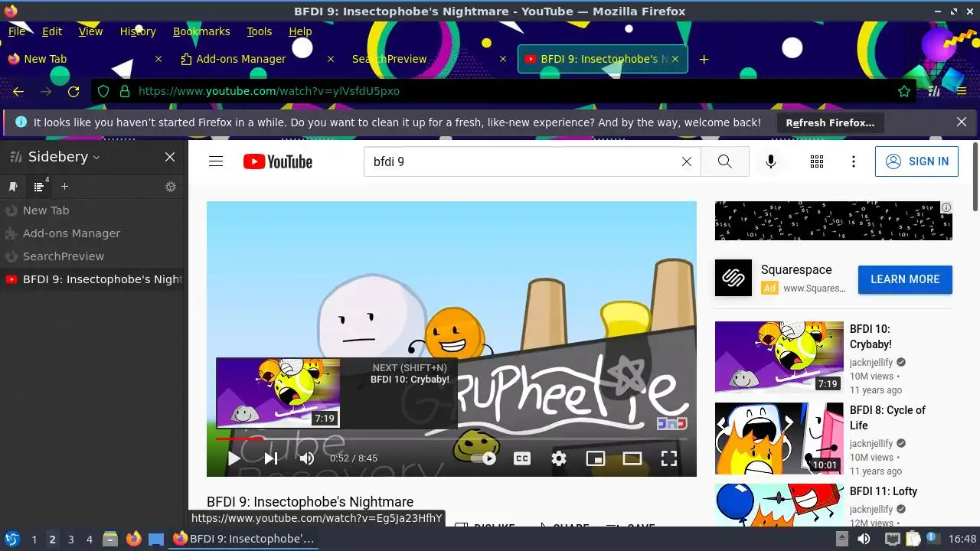Viewport: 980px width, 551px height.
Task: Seek on the video progress bar
Action: click(452, 439)
